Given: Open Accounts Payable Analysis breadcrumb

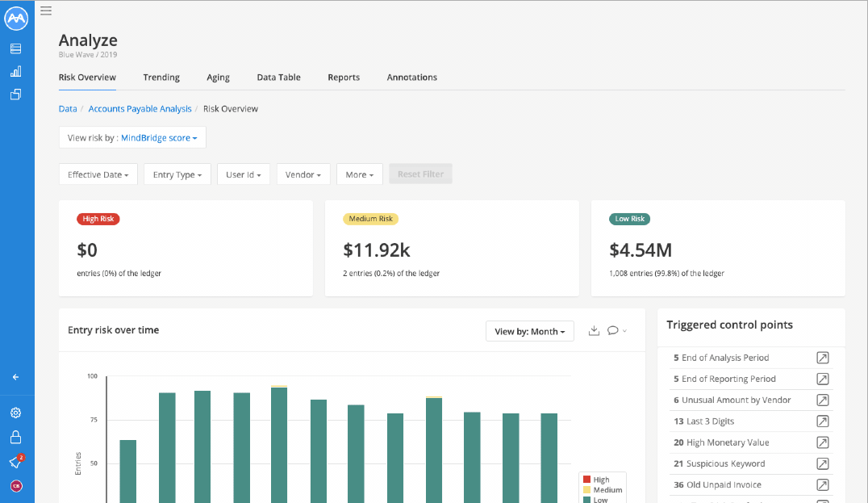Looking at the screenshot, I should point(140,108).
